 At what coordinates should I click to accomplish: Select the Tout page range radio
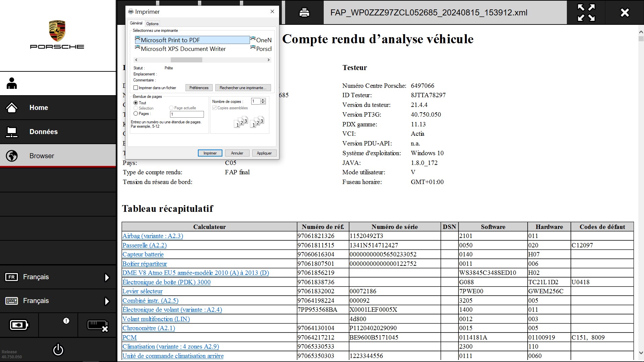coord(136,103)
